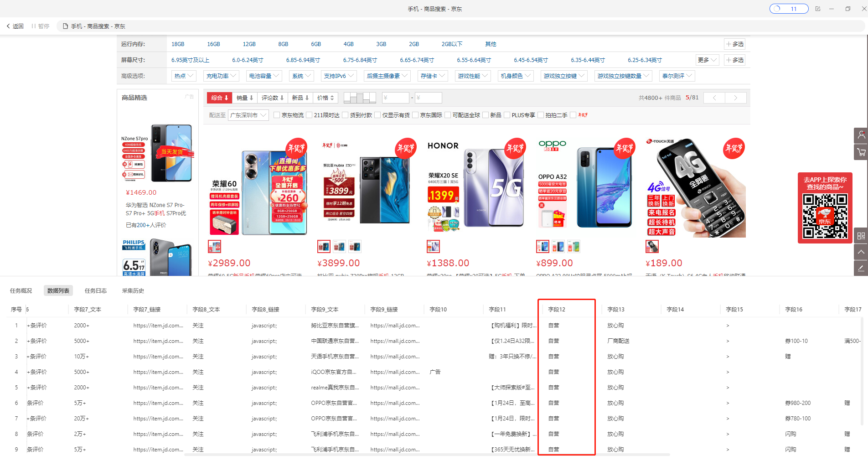Expand the 支持IPv6 dropdown

(339, 76)
